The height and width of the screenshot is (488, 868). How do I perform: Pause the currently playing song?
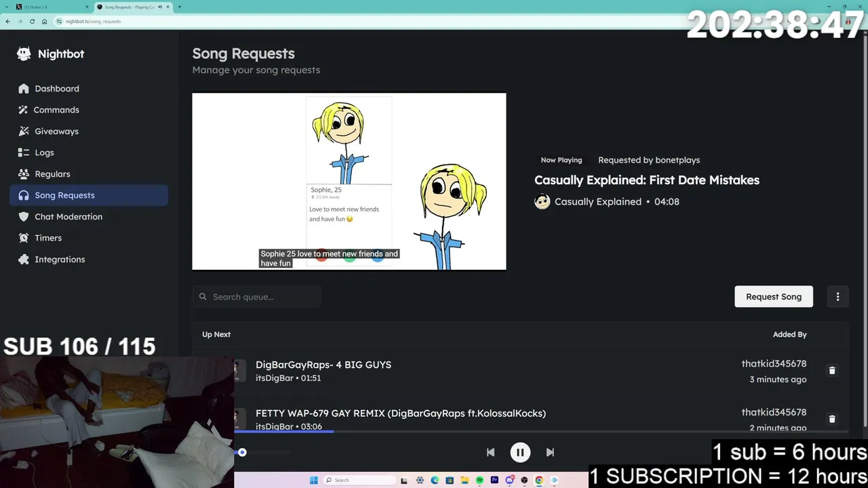(x=520, y=452)
